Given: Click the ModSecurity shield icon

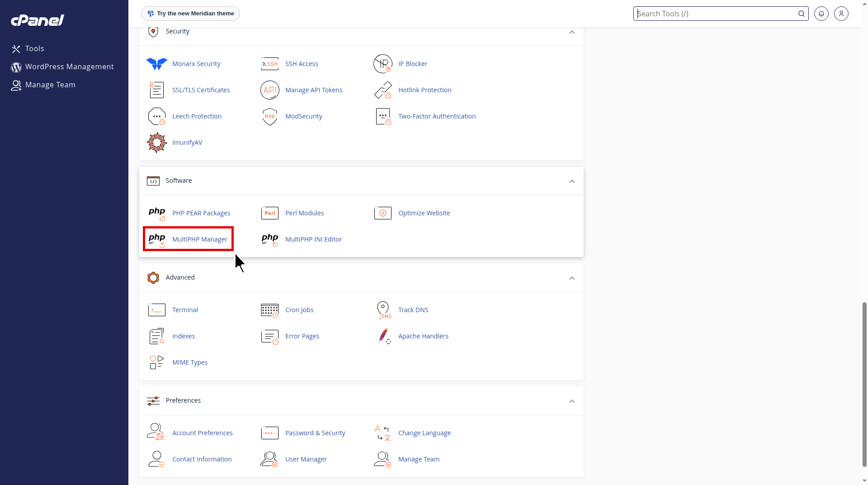Looking at the screenshot, I should tap(270, 116).
